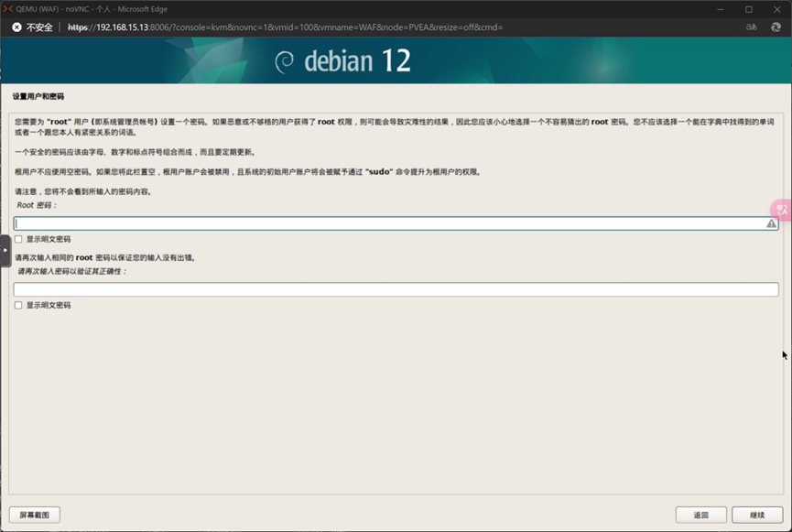Click the 请再次输入密码以验证其正确性 label
Screen dimensions: 792x532
71,271
